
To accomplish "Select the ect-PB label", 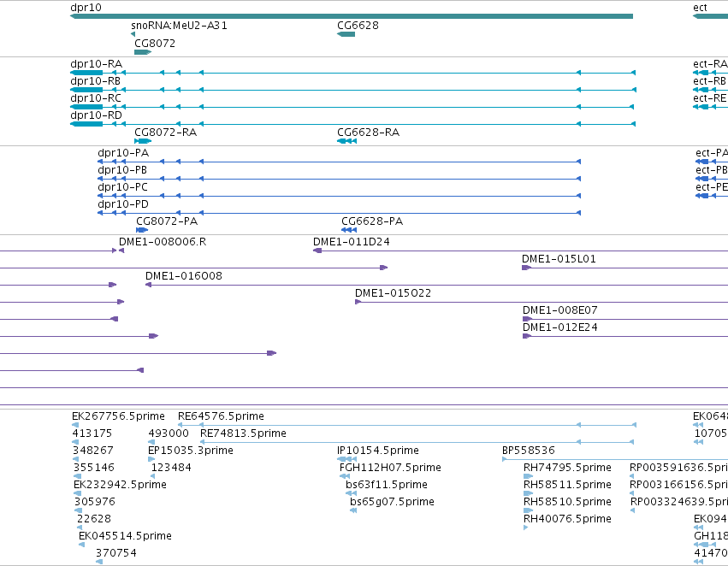I will coord(712,170).
